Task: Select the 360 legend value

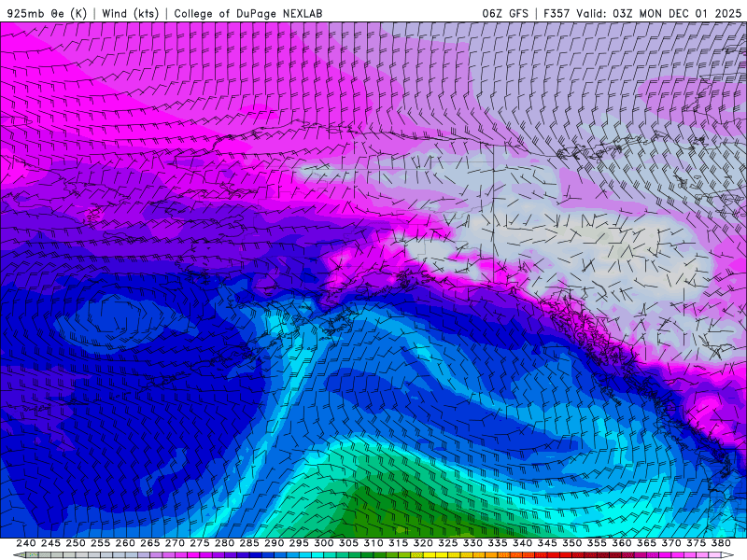Action: (x=622, y=543)
